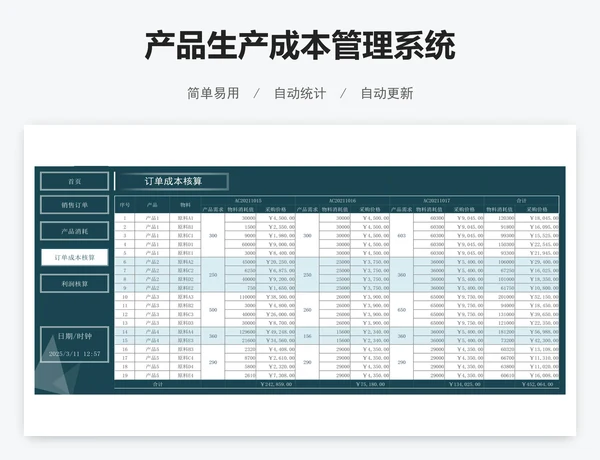Click the 产品3 cell in row 10

coord(152,297)
